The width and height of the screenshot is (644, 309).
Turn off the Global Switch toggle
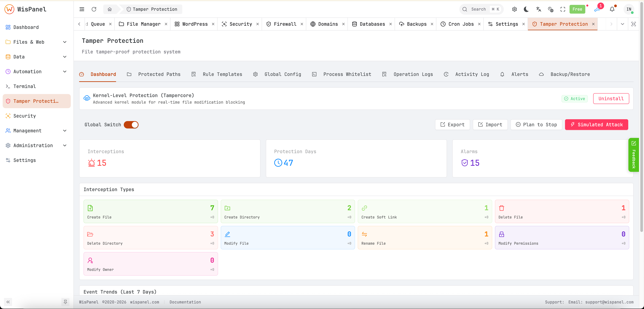coord(131,125)
